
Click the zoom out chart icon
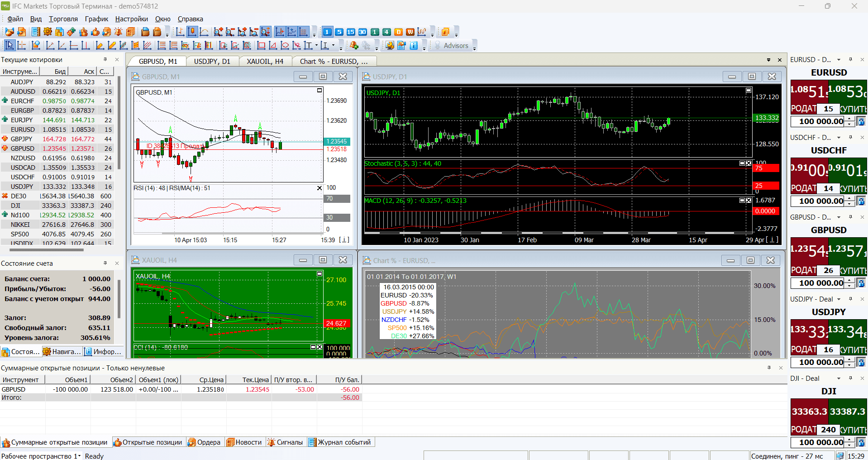click(230, 32)
